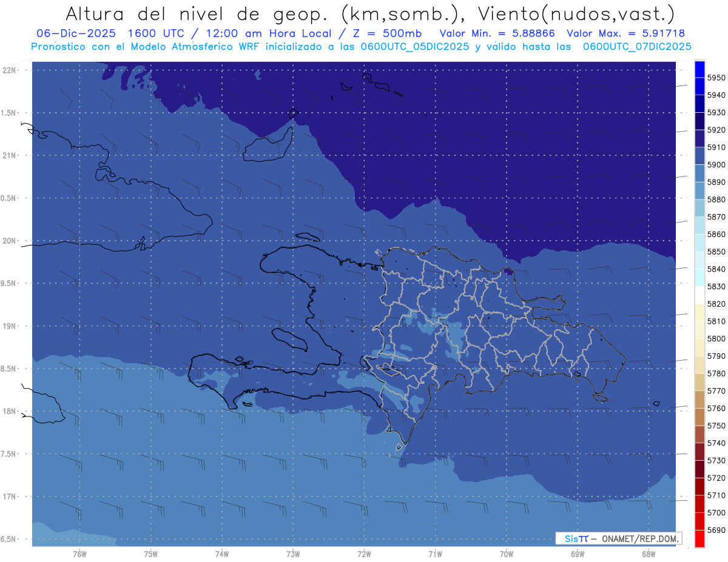The width and height of the screenshot is (728, 562).
Task: Click the "71W" longitude label
Action: (x=435, y=554)
